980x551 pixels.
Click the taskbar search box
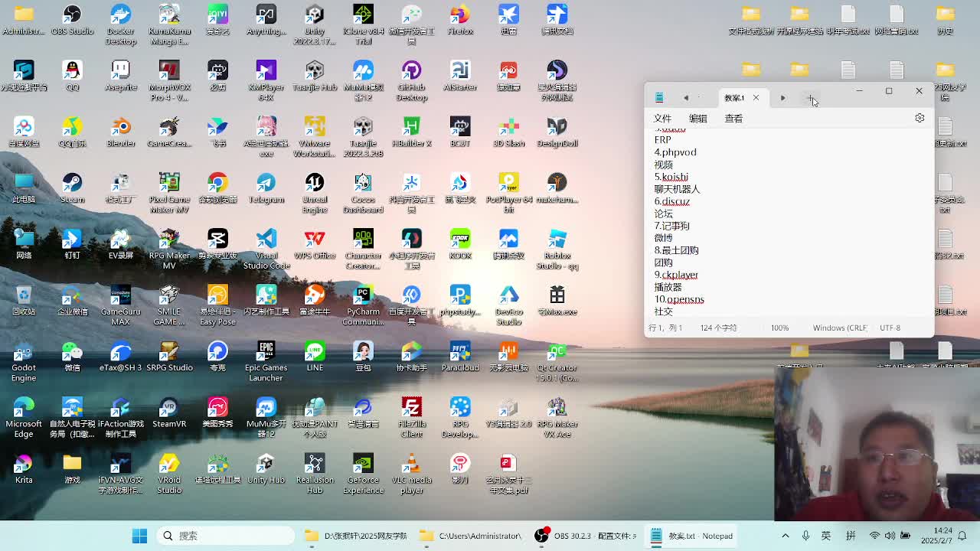226,536
